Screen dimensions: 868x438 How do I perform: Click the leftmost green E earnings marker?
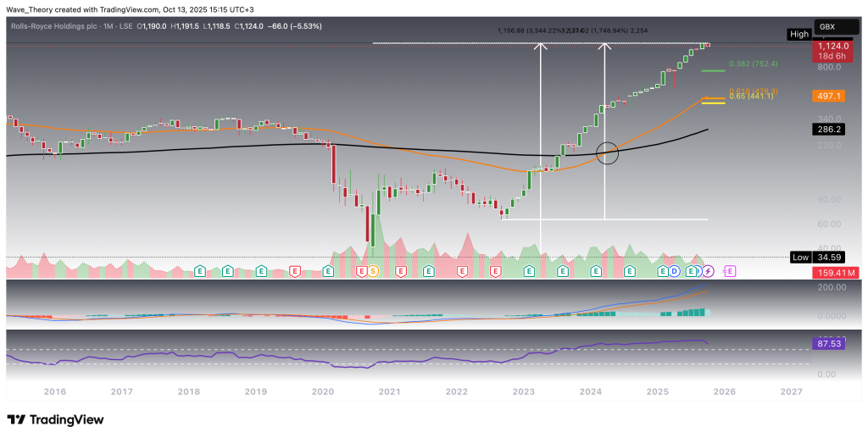click(198, 271)
